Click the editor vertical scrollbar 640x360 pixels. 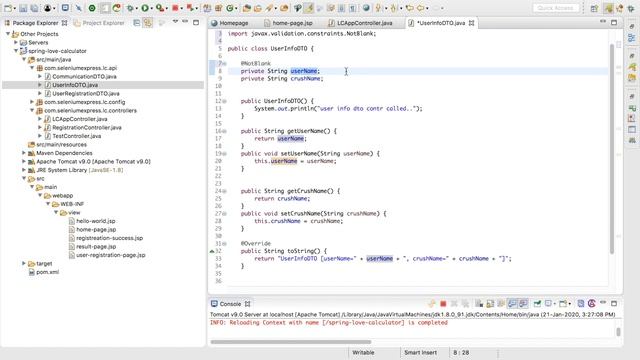point(612,149)
